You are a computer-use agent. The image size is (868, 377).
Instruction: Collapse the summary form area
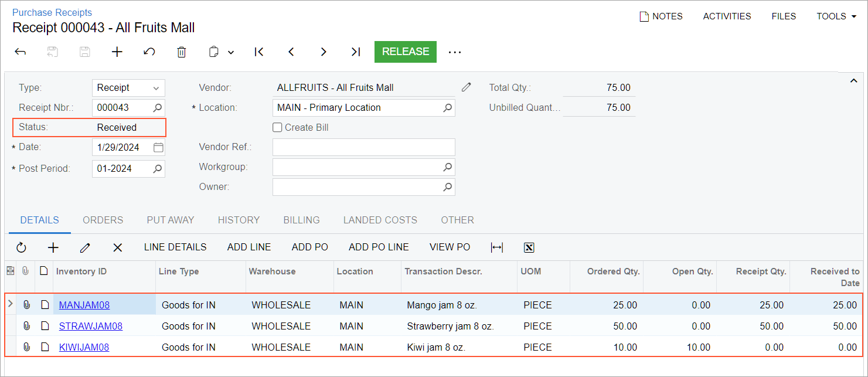(x=853, y=81)
